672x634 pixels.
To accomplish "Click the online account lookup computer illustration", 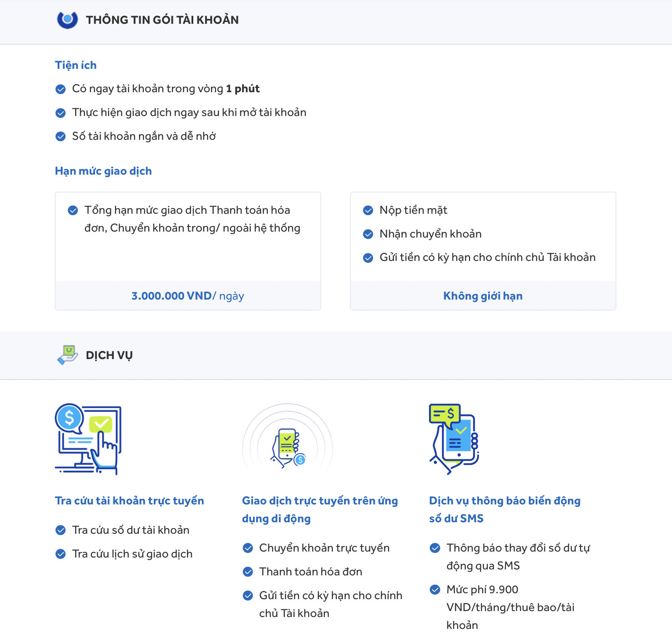I will tap(88, 439).
